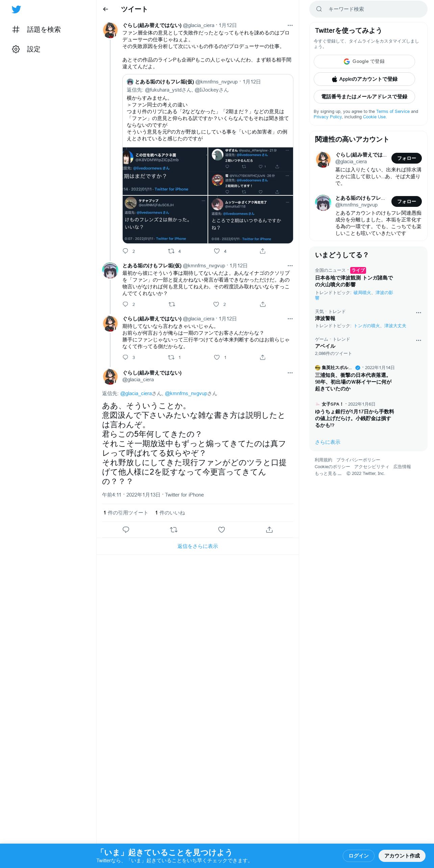Focus the キーワード検索 search field
The image size is (434, 868).
pyautogui.click(x=368, y=9)
